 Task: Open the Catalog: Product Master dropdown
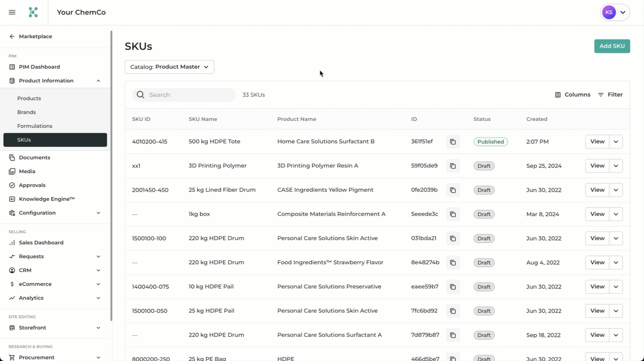click(x=169, y=67)
